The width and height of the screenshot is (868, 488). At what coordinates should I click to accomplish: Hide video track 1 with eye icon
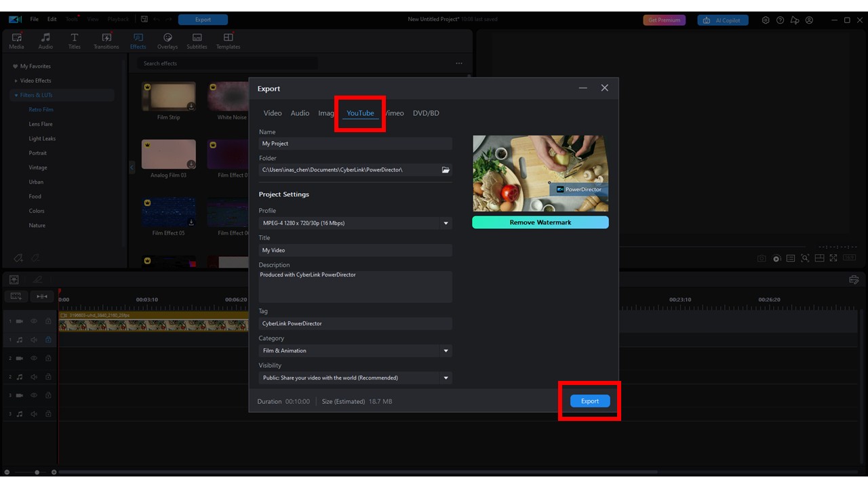(34, 321)
